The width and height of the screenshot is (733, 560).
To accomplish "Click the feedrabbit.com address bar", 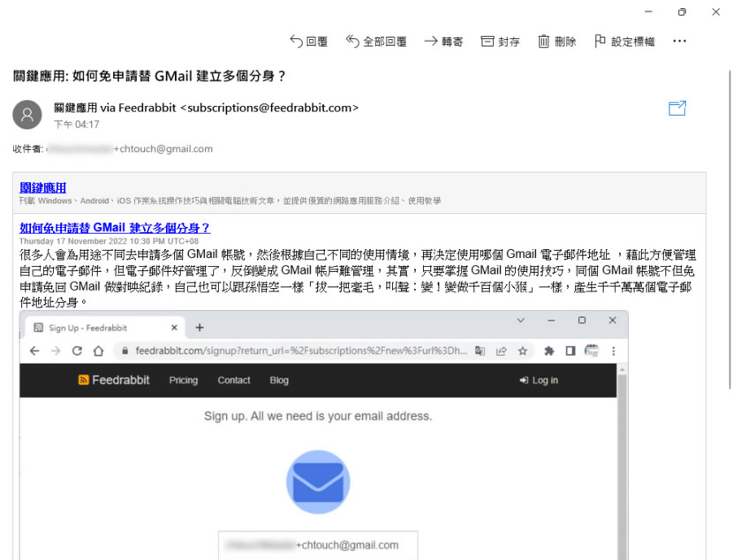I will [300, 351].
